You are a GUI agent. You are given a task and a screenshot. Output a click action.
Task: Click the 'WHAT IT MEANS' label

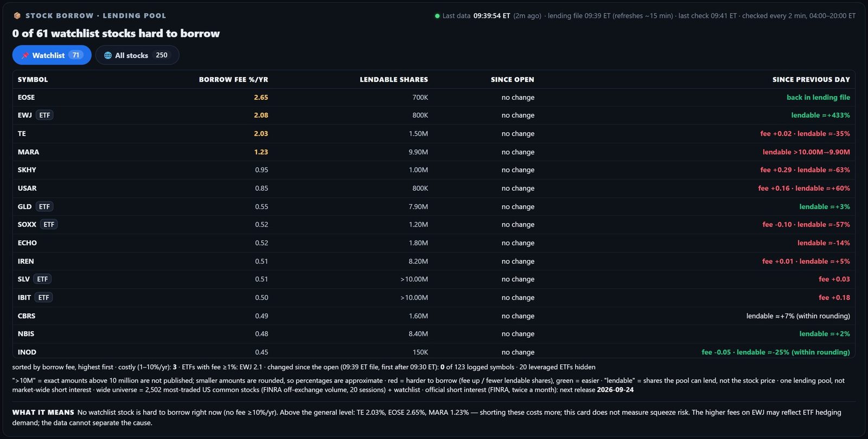43,412
